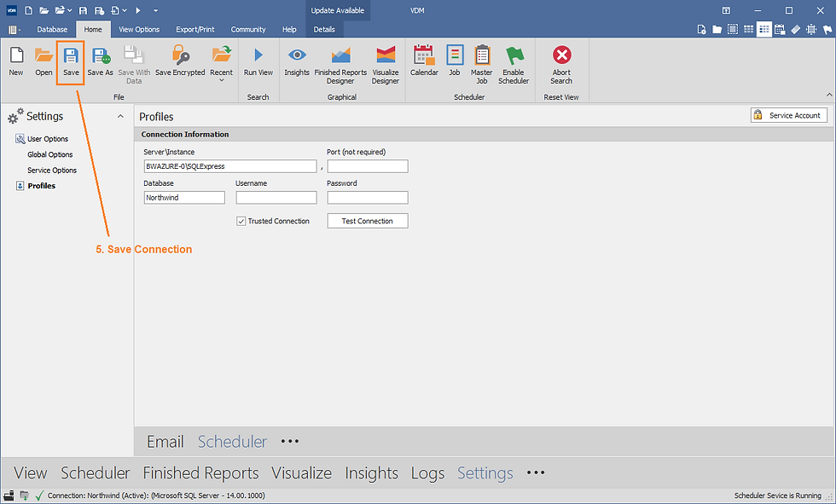Click the Update Available notice

338,10
